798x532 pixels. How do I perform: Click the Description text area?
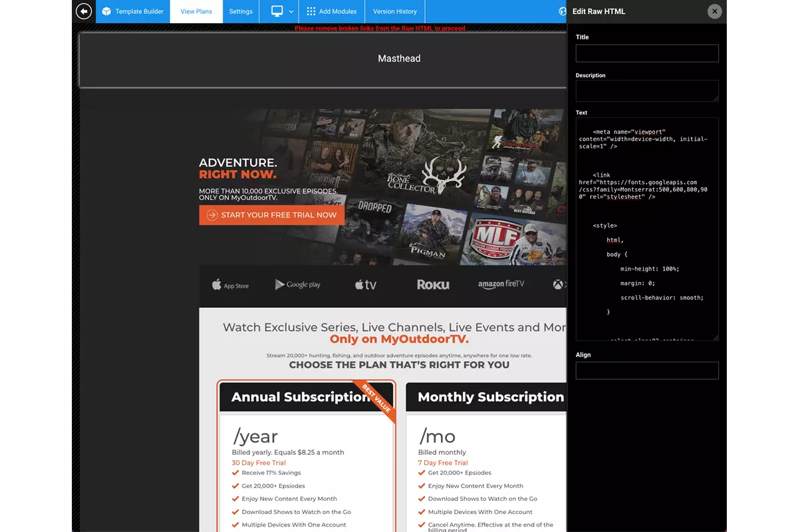pyautogui.click(x=647, y=90)
